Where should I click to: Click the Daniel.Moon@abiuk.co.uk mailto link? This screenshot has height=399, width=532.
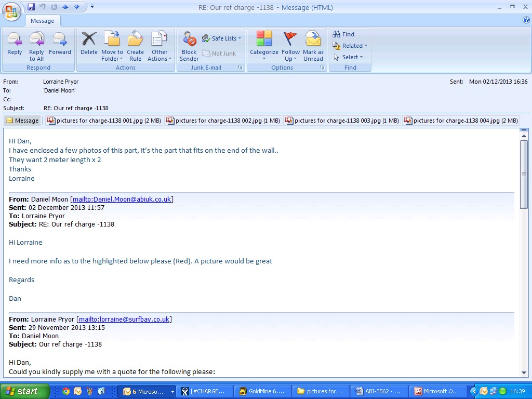pyautogui.click(x=122, y=199)
